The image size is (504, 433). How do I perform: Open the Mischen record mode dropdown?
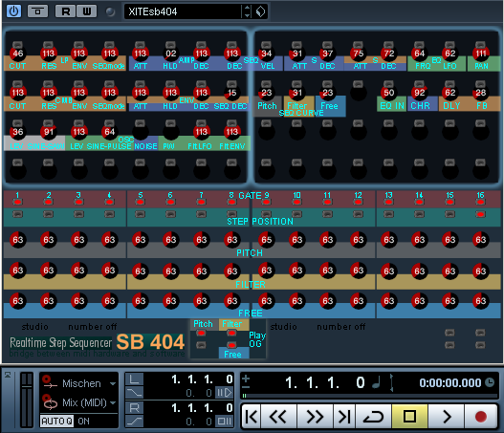coord(113,383)
